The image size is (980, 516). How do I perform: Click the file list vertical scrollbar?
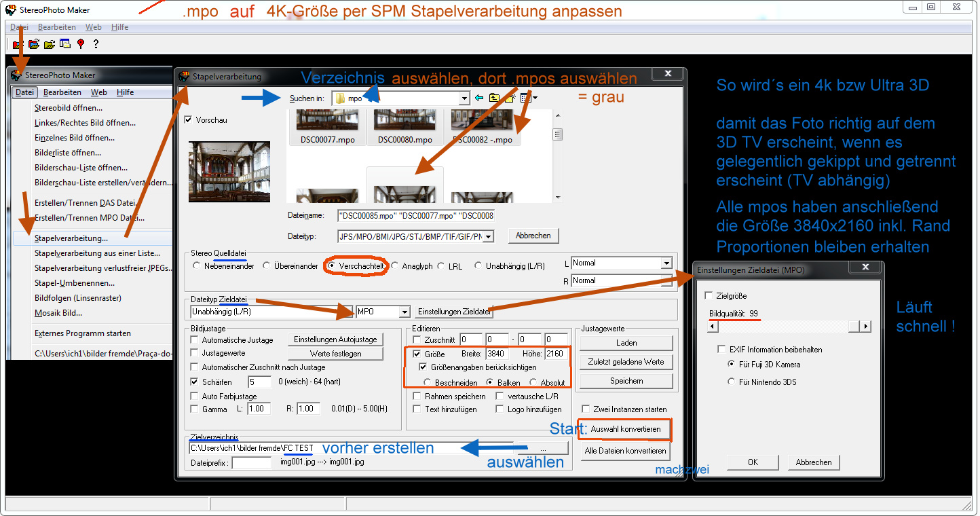[558, 156]
